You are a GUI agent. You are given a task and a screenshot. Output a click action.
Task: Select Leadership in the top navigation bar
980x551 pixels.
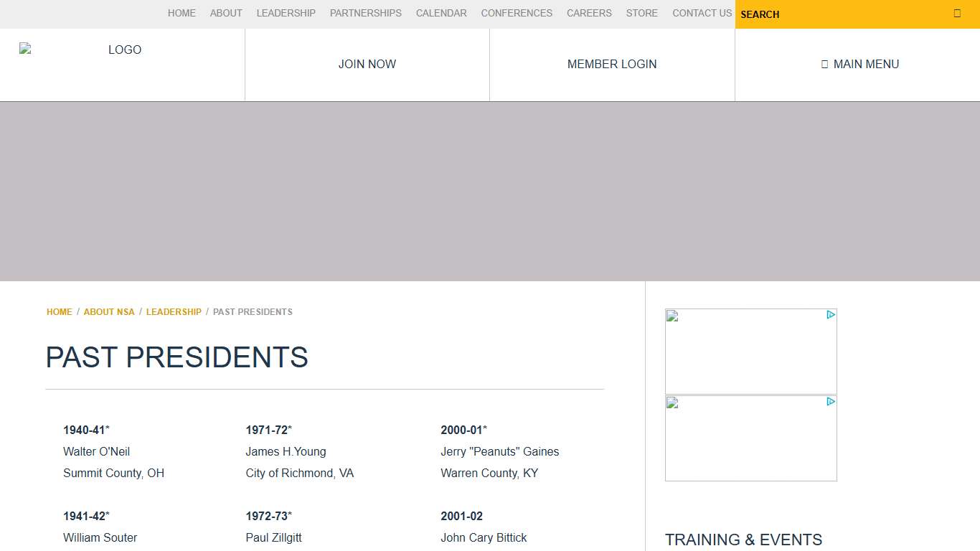(286, 13)
